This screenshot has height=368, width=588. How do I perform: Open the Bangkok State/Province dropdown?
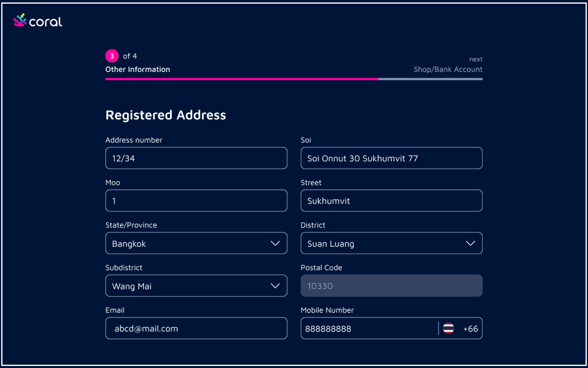click(x=196, y=243)
